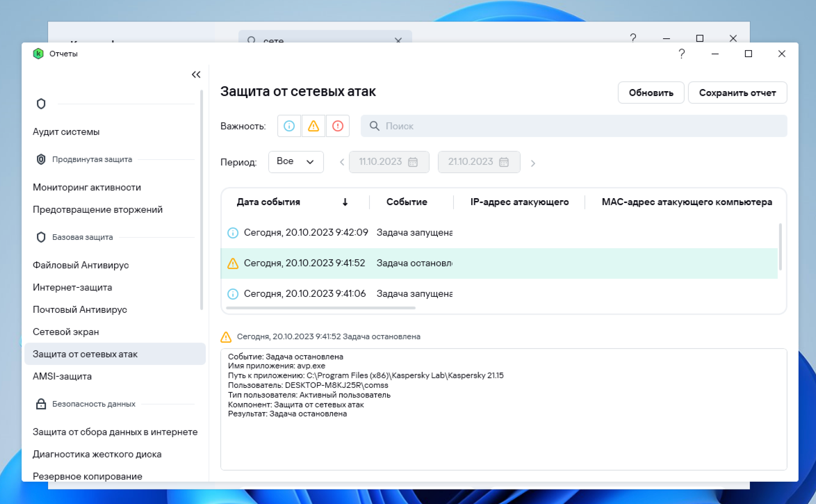Viewport: 816px width, 504px height.
Task: Focus the Поиск search field
Action: click(x=574, y=126)
